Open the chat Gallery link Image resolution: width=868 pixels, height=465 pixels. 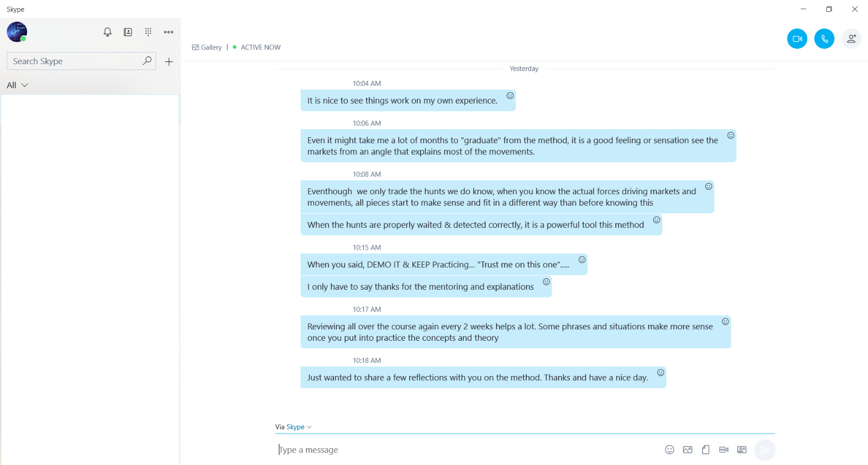[207, 47]
